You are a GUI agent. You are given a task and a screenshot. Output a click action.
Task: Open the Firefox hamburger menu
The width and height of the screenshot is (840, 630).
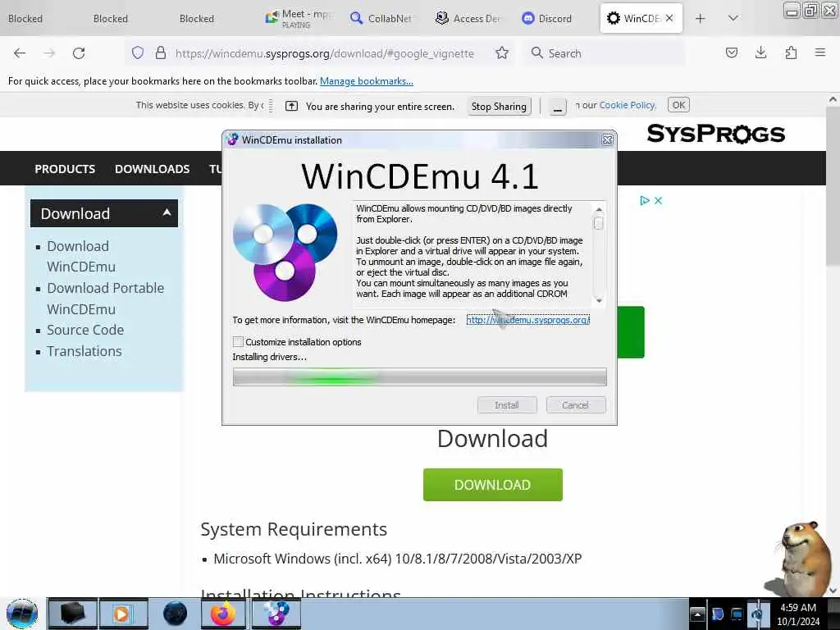[820, 52]
